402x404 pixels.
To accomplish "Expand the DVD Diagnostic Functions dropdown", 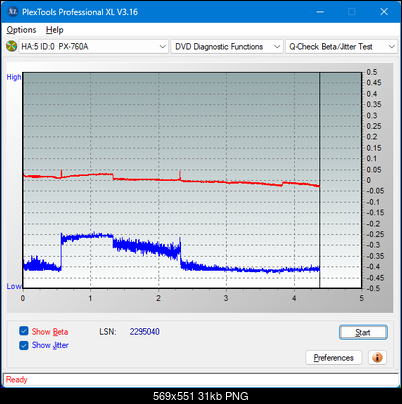I will click(227, 47).
